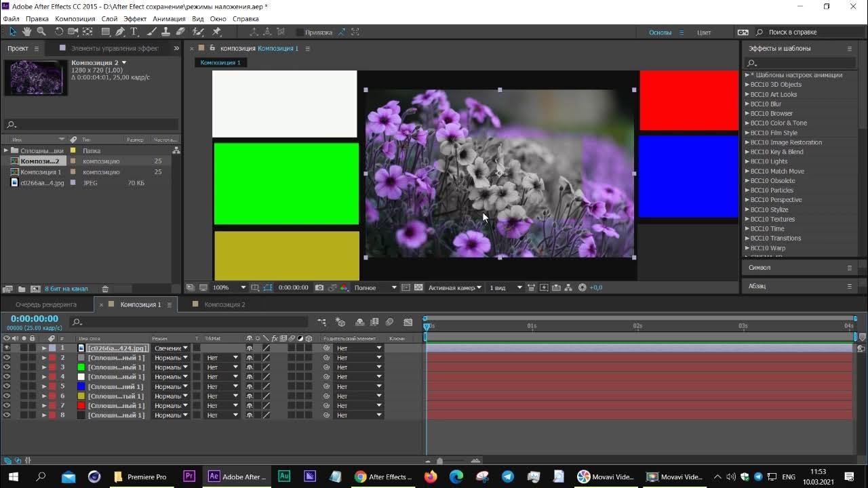The height and width of the screenshot is (488, 868).
Task: Open the Анимация menu
Action: tap(169, 19)
